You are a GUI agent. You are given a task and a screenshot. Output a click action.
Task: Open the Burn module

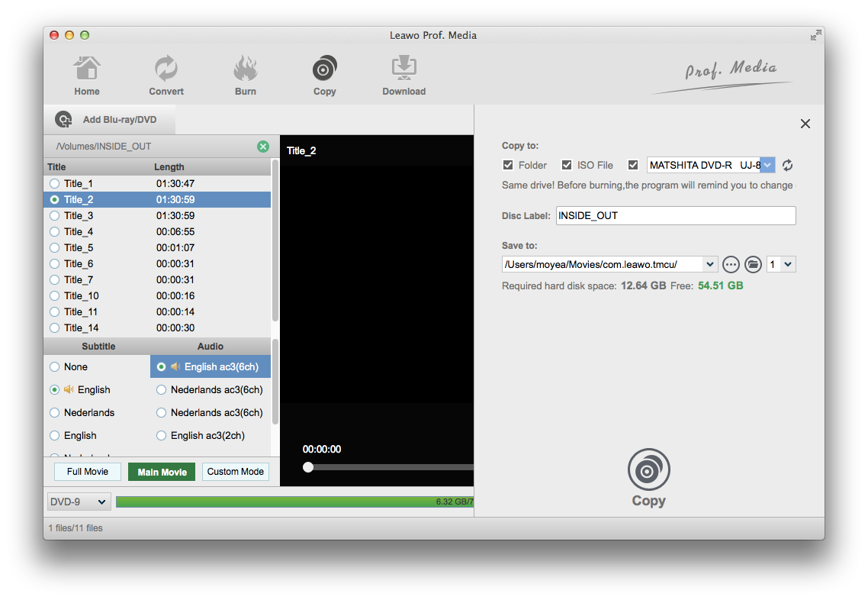(x=246, y=76)
